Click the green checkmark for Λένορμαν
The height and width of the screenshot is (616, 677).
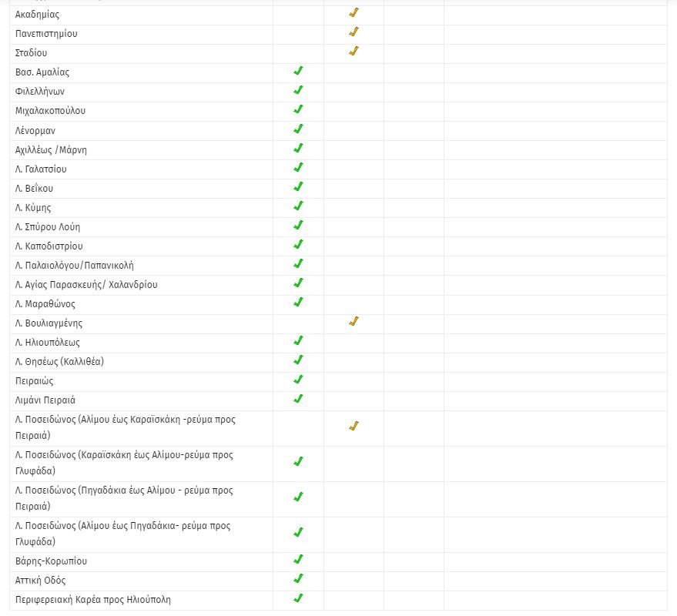[x=298, y=129]
